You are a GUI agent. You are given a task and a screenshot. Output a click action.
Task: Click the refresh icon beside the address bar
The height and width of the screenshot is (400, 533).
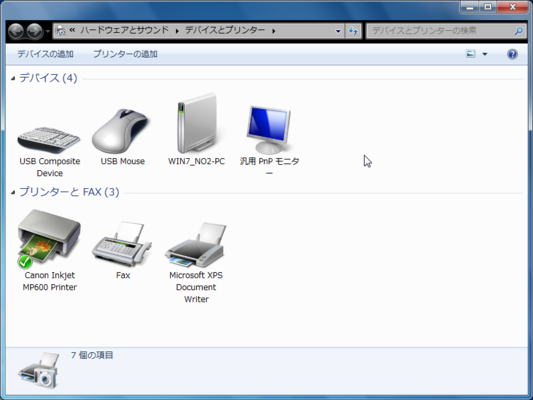point(353,31)
